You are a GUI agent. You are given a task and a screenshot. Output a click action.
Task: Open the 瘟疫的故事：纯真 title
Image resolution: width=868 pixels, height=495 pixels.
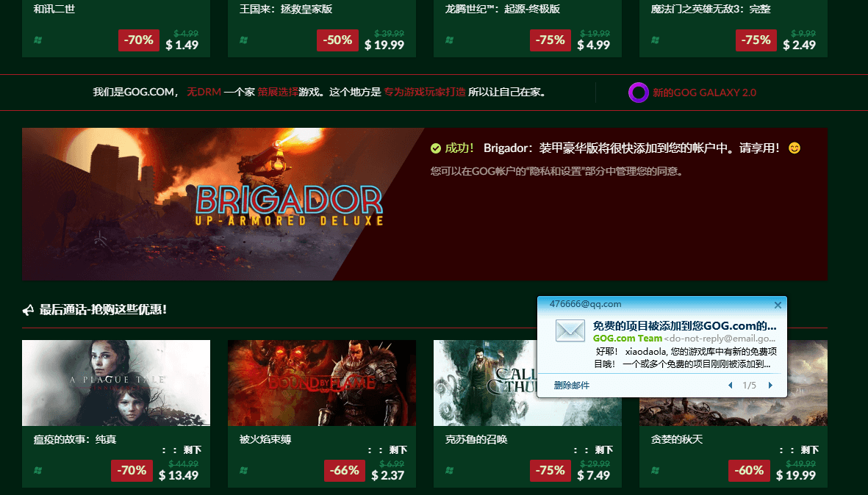click(75, 439)
